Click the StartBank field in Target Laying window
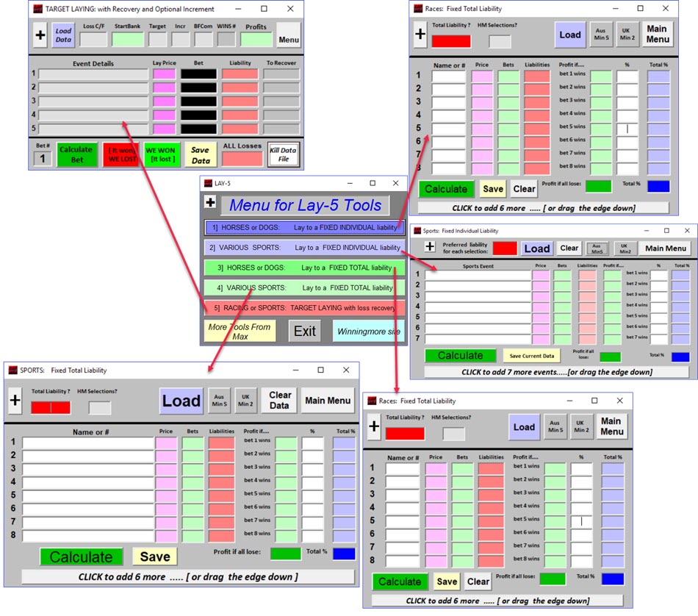 [128, 39]
